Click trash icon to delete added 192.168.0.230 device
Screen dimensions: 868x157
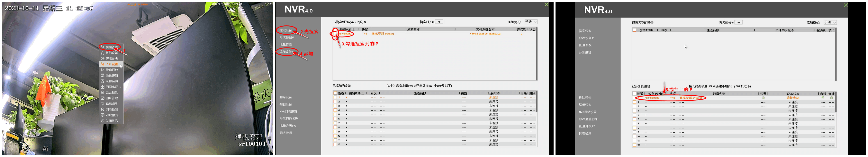831,98
